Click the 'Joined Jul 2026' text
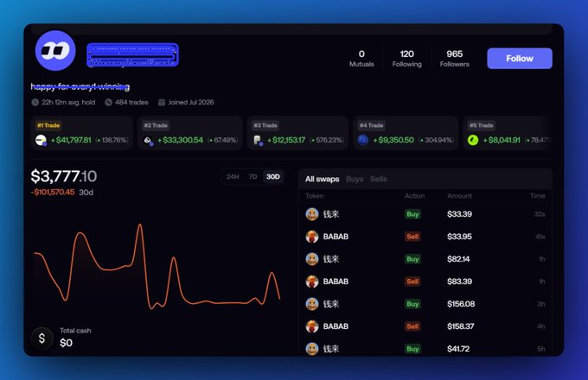588x380 pixels. (x=191, y=102)
